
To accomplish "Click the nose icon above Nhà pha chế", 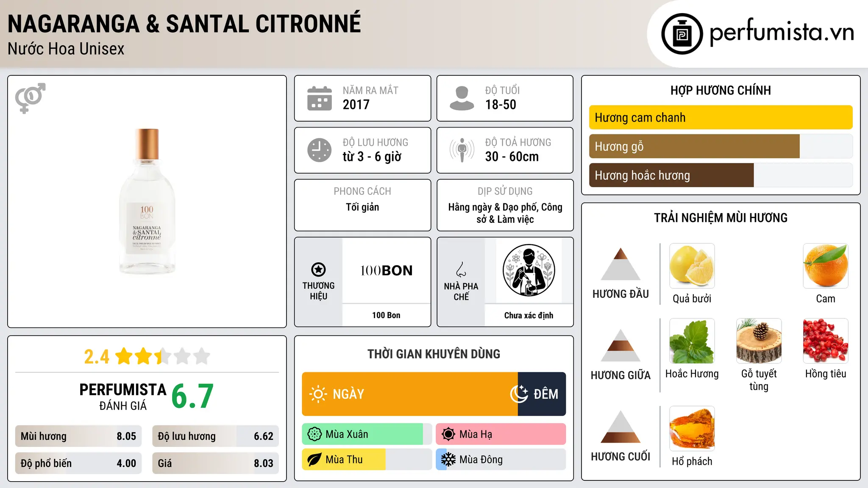I will pos(461,269).
